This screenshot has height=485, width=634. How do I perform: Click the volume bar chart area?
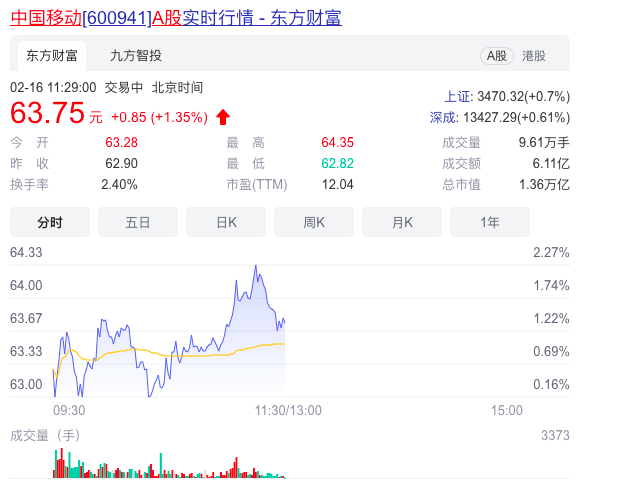169,464
